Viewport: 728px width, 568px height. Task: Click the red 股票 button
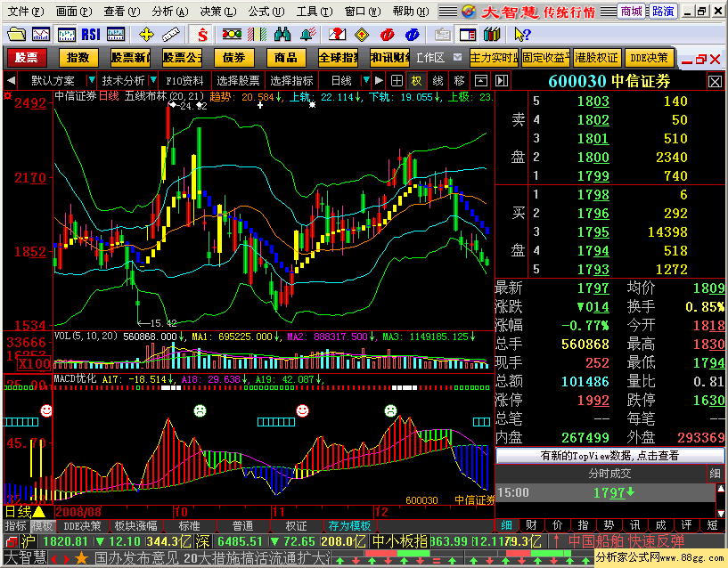click(x=27, y=58)
